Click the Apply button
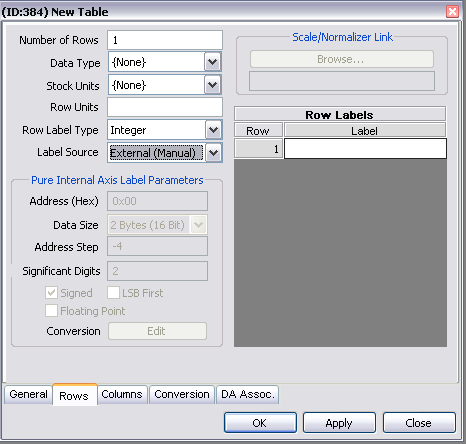This screenshot has height=444, width=466. [x=339, y=423]
